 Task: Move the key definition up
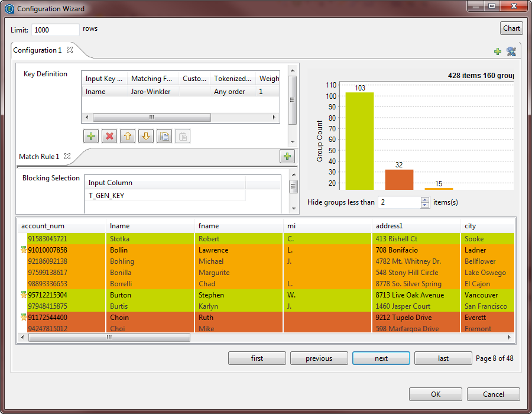(x=128, y=136)
